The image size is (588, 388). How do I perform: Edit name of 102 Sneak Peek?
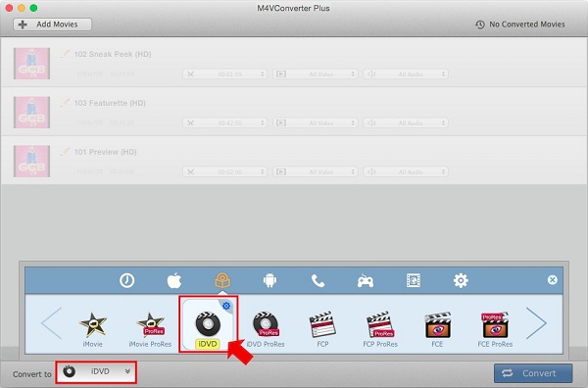pos(66,54)
